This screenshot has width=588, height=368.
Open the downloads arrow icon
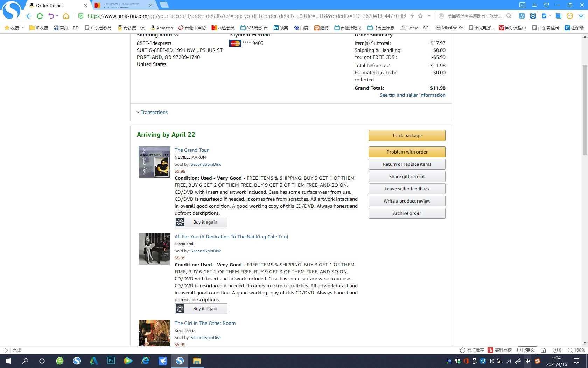(581, 16)
